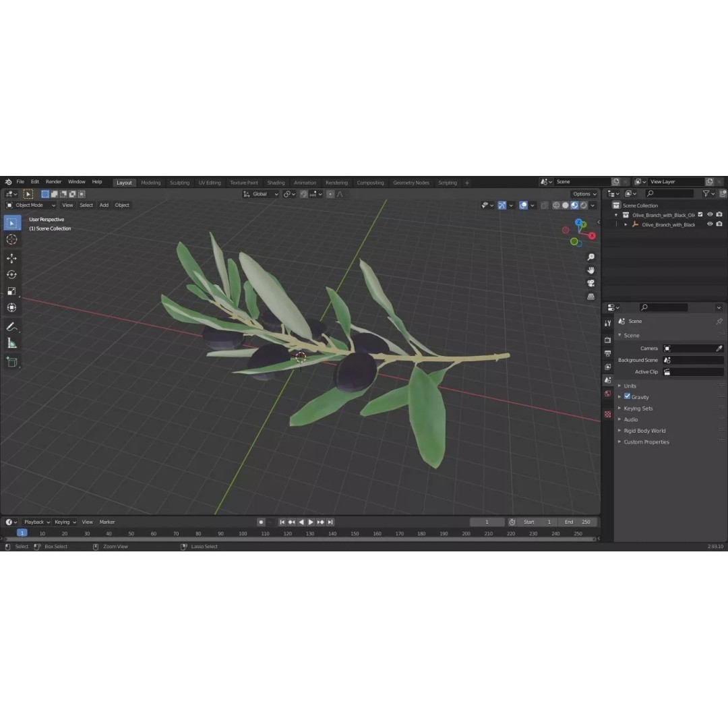Image resolution: width=728 pixels, height=728 pixels.
Task: Open the Texture properties checker icon
Action: tap(608, 414)
